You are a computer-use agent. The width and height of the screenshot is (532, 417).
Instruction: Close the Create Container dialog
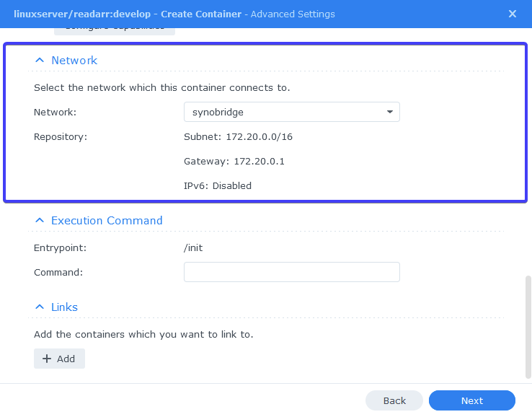[513, 14]
